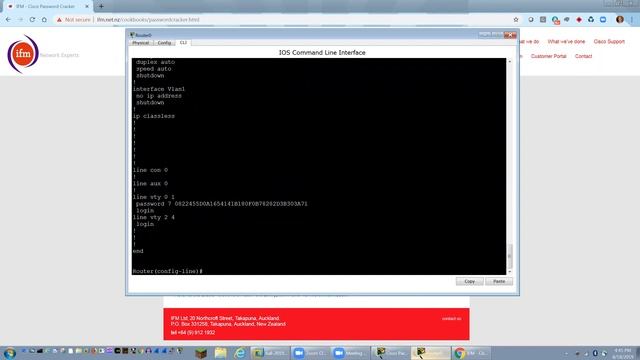Reload the page in Chrome
The image size is (640, 360).
point(32,20)
